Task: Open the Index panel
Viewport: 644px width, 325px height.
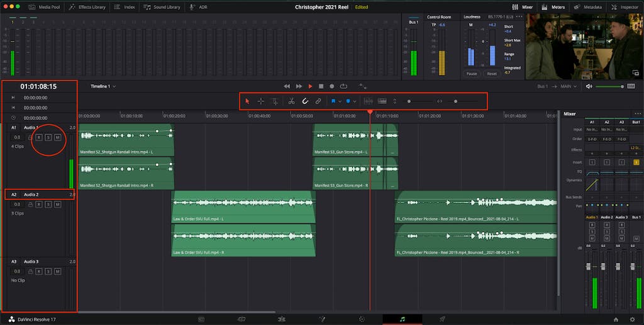Action: (x=125, y=7)
